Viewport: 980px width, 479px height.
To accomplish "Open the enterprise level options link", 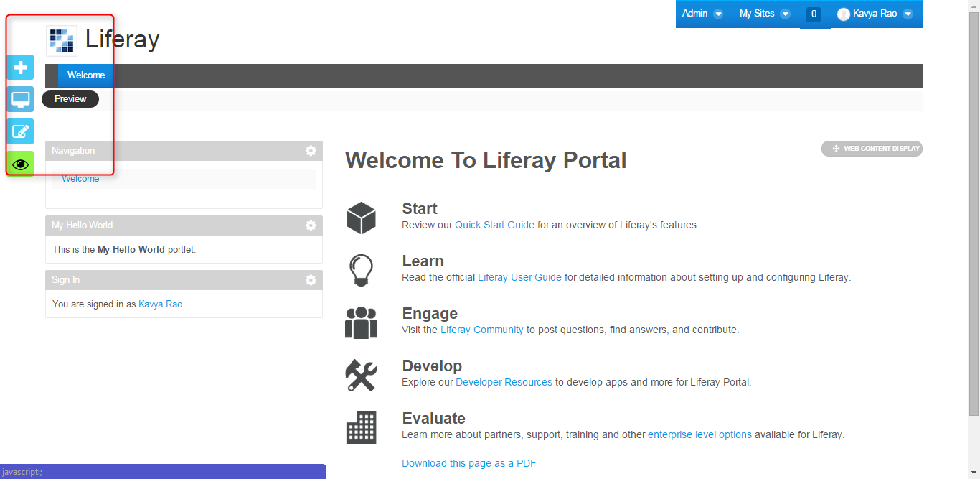I will tap(700, 434).
